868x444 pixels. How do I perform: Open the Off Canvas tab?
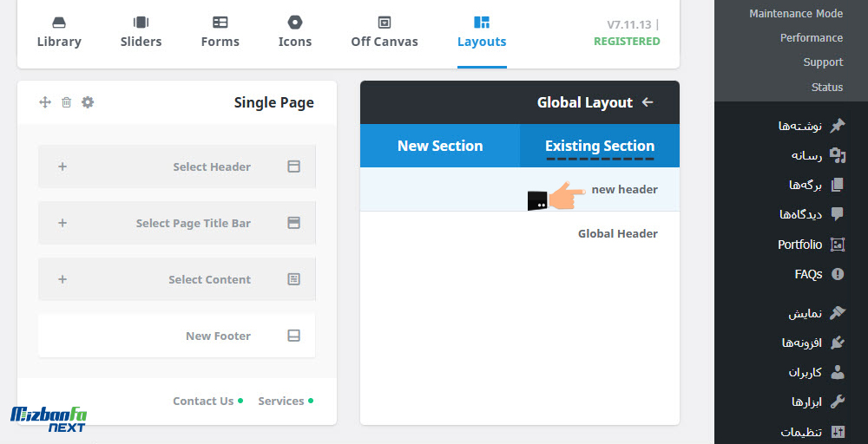385,33
